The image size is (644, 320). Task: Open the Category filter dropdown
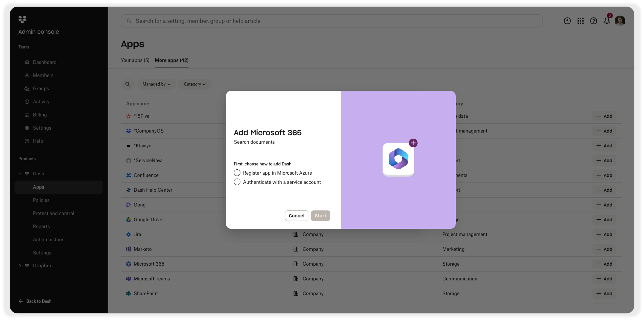pos(195,84)
